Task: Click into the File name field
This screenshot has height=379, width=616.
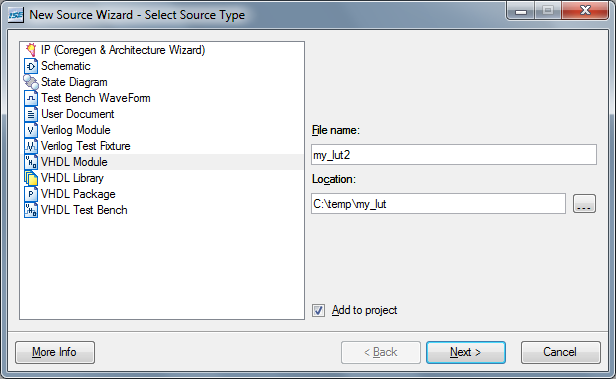Action: coord(454,155)
